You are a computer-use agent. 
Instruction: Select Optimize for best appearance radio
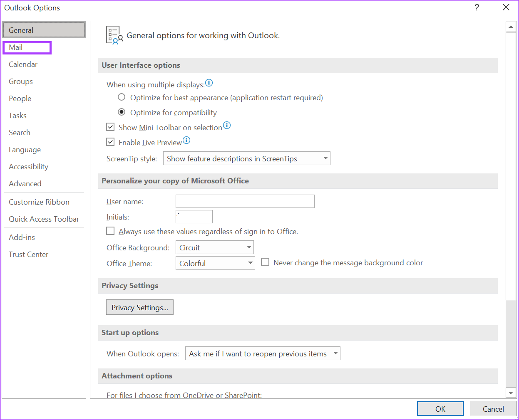coord(122,97)
